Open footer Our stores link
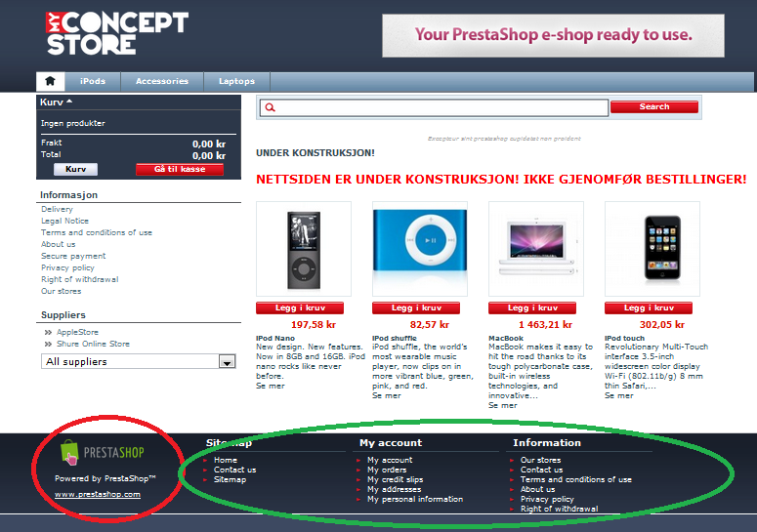 click(541, 460)
